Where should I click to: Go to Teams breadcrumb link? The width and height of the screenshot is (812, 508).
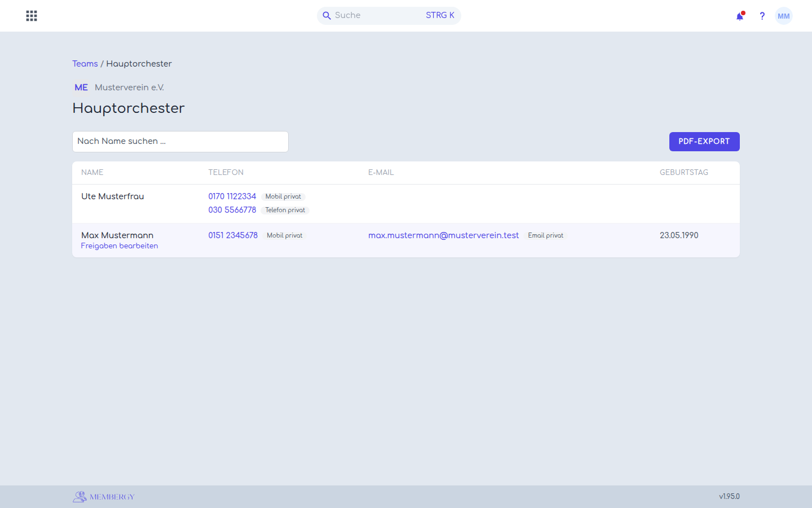coord(85,64)
